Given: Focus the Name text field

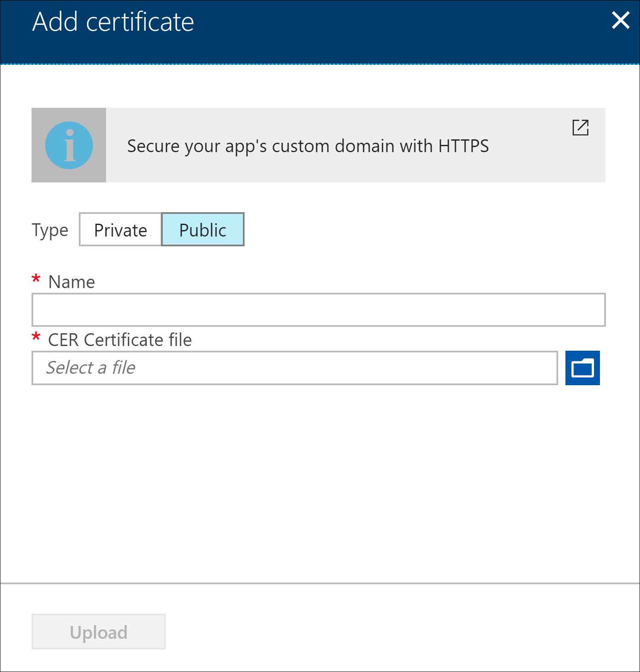Looking at the screenshot, I should 318,310.
